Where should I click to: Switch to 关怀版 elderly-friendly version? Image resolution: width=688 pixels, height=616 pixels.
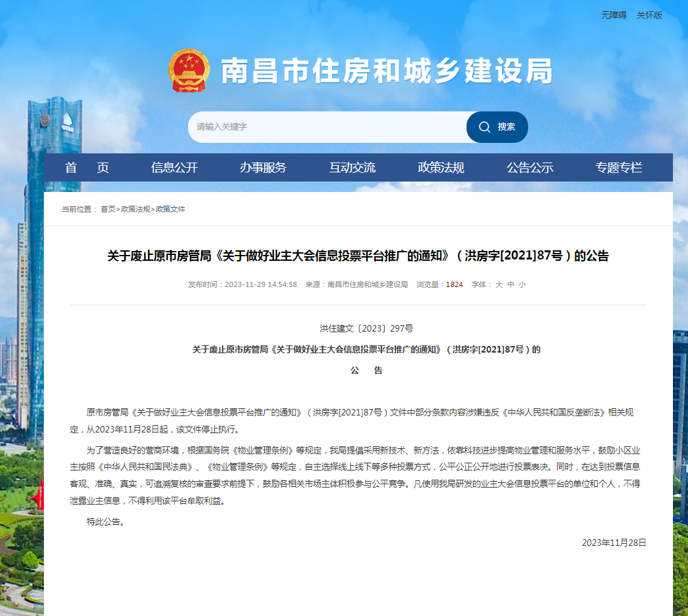coord(649,15)
